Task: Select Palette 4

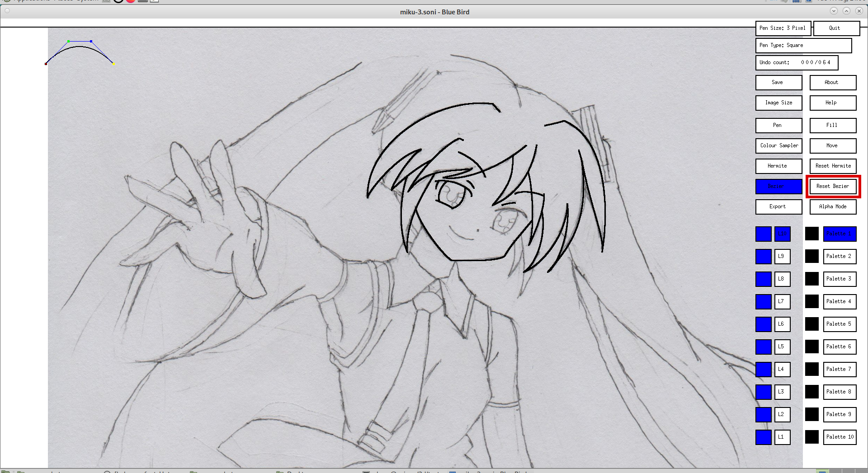Action: 840,301
